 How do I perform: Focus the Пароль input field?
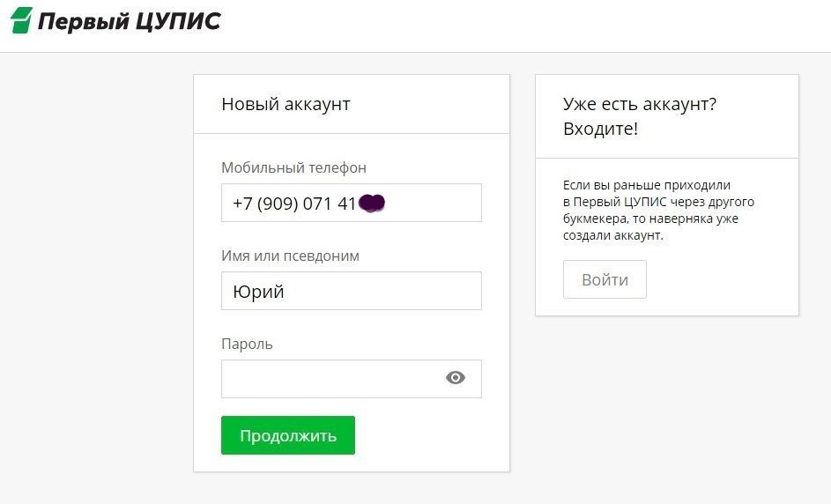point(352,379)
